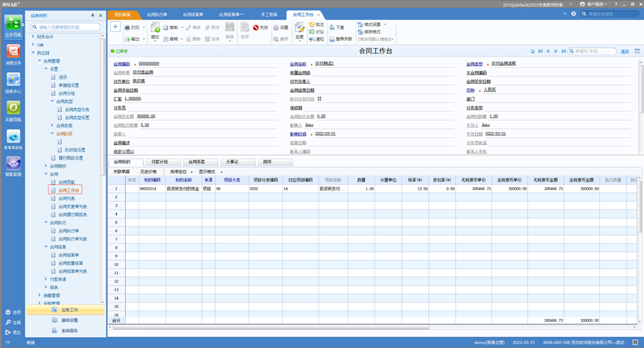The height and width of the screenshot is (348, 644).
Task: Collapse the 合同类型 tree node
Action: click(52, 101)
